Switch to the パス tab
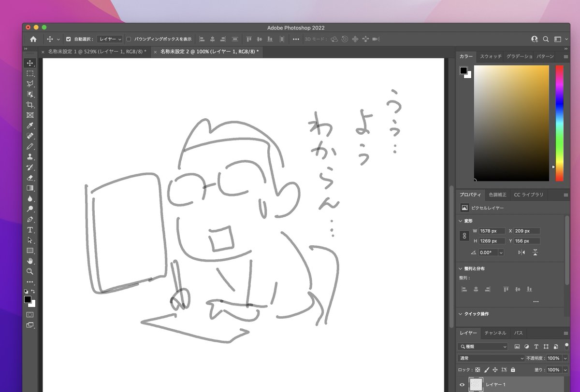The height and width of the screenshot is (392, 580). coord(518,333)
